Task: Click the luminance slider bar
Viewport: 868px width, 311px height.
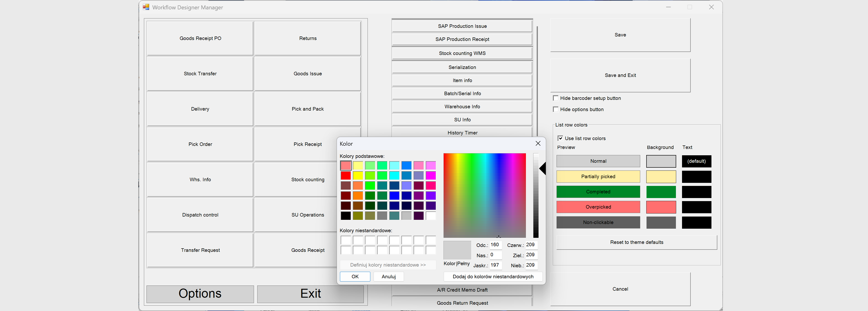Action: coord(536,195)
